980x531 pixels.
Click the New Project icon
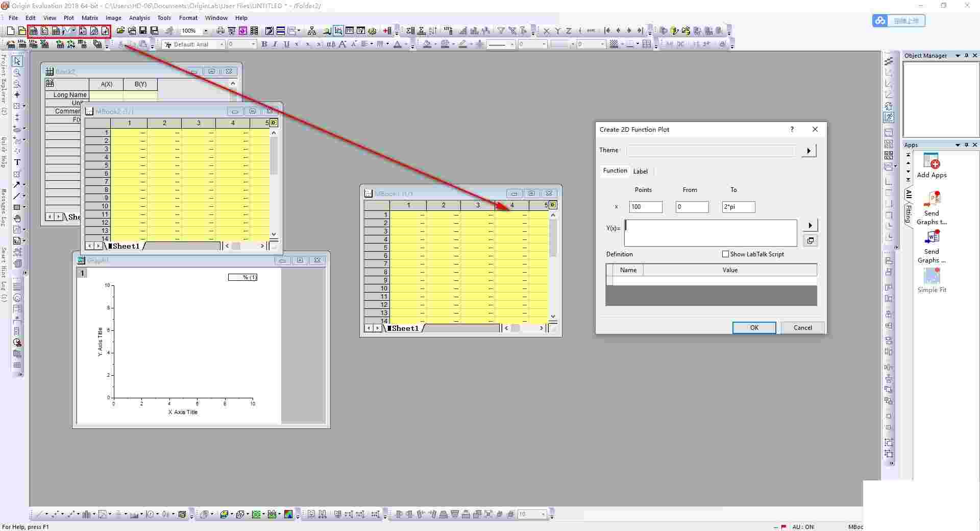pyautogui.click(x=10, y=31)
